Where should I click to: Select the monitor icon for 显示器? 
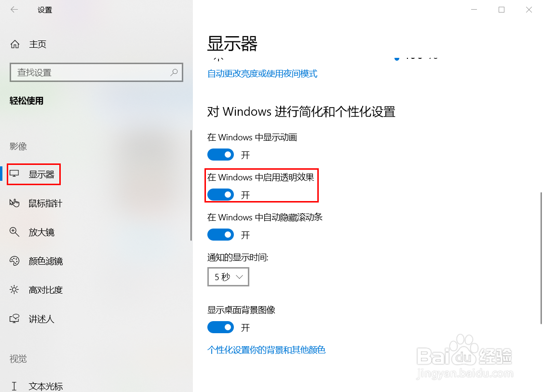(14, 174)
